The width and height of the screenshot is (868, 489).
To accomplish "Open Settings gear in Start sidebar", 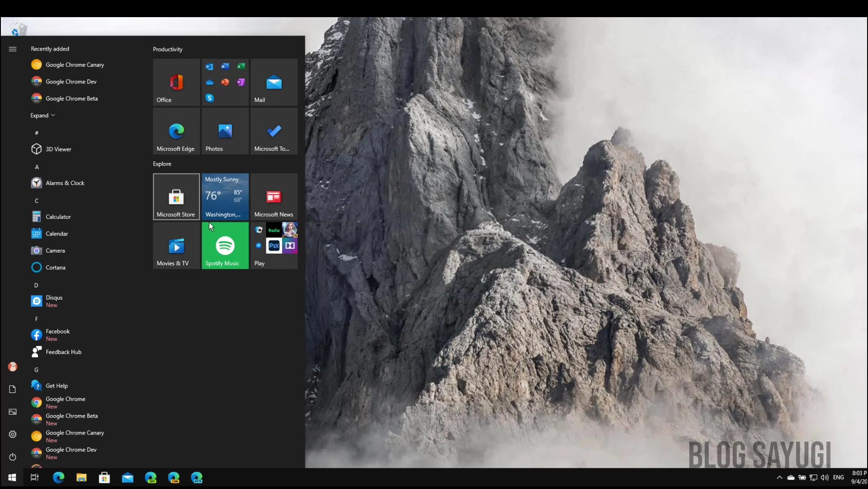I will point(13,434).
